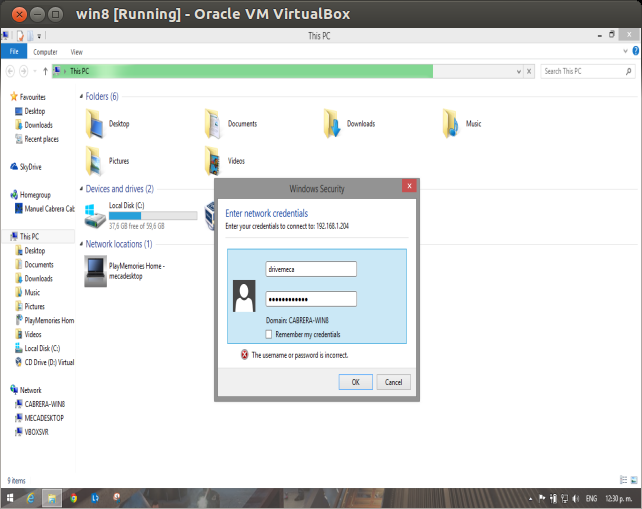
Task: Select PlayMemories Home in sidebar tree
Action: (45, 320)
